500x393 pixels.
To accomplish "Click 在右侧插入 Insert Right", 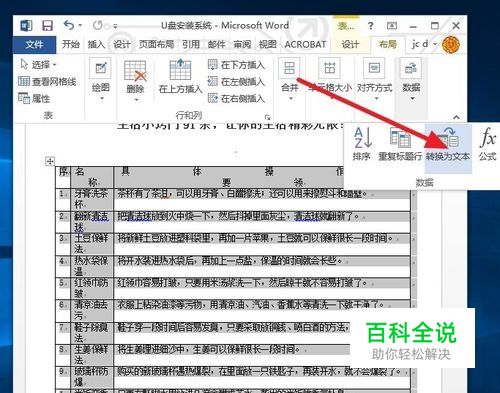I will (x=236, y=98).
